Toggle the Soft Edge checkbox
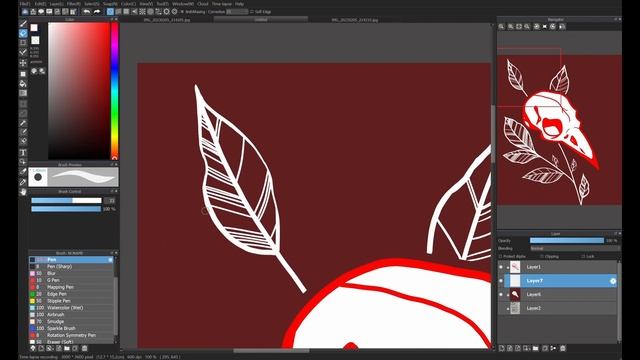The height and width of the screenshot is (360, 640). (251, 12)
